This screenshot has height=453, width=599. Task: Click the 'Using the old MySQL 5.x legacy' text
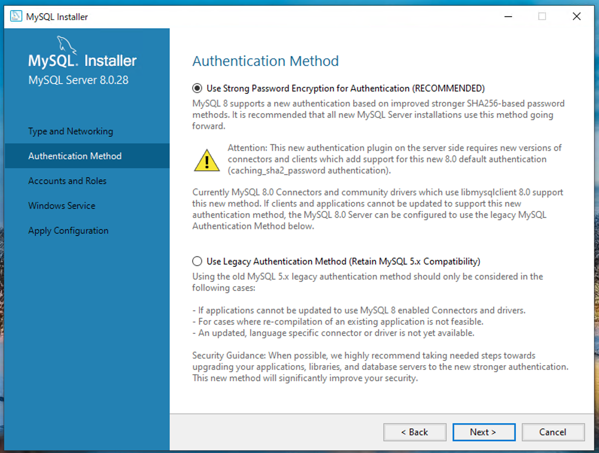(367, 282)
